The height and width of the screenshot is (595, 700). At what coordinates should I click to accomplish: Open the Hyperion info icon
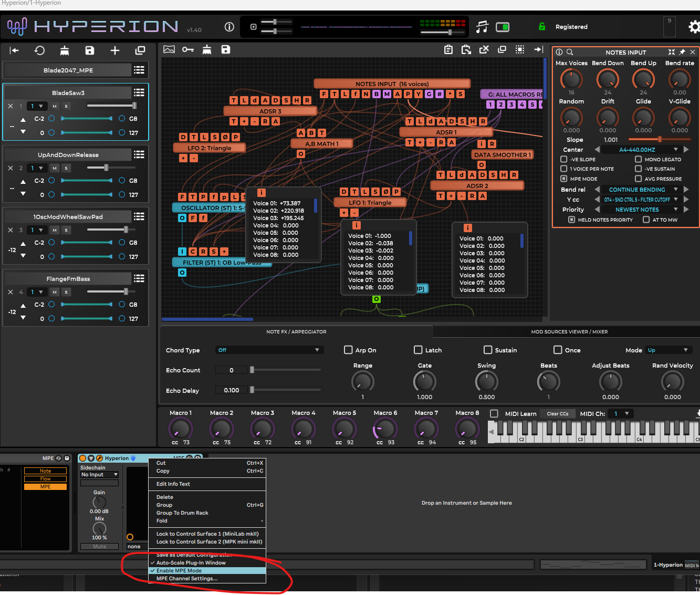229,27
